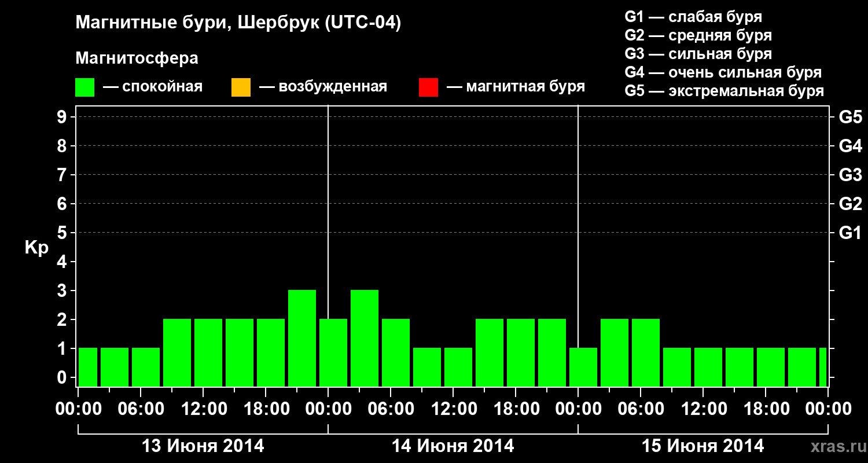The width and height of the screenshot is (868, 463).
Task: Click the Kp 3 bar on 14 Июня 2014
Action: click(x=365, y=338)
